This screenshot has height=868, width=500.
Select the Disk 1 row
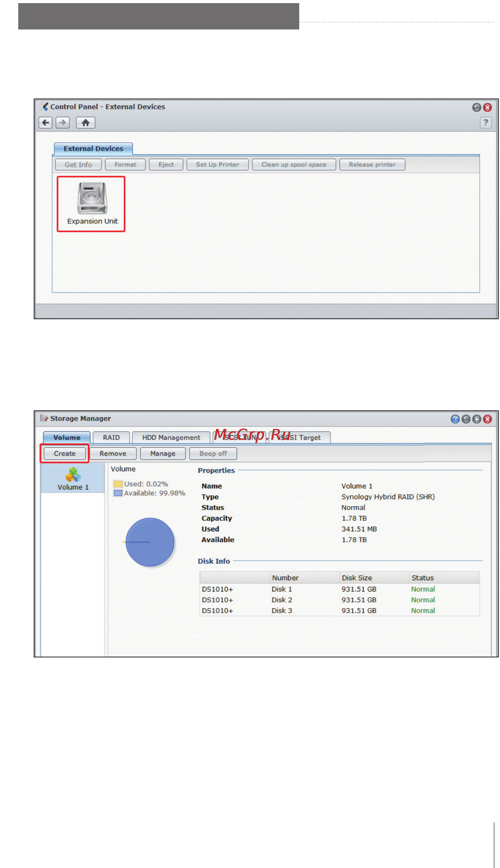340,589
